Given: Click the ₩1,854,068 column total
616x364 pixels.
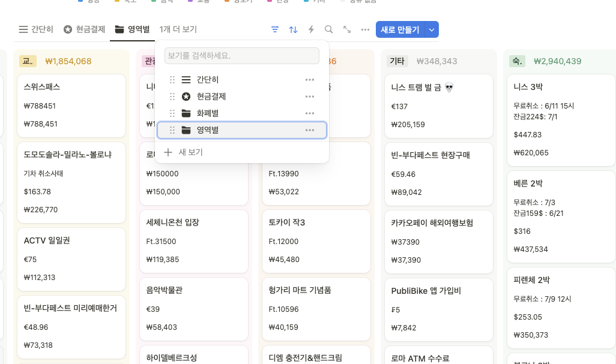Looking at the screenshot, I should 68,61.
